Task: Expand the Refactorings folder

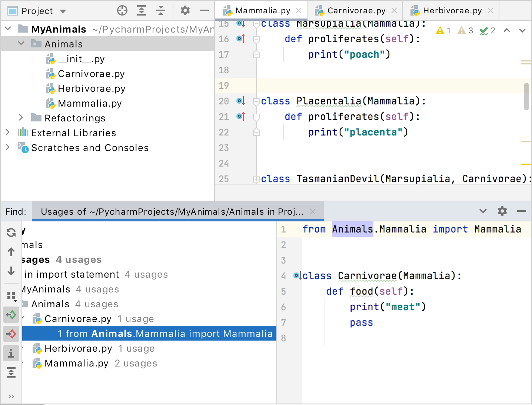Action: 21,118
